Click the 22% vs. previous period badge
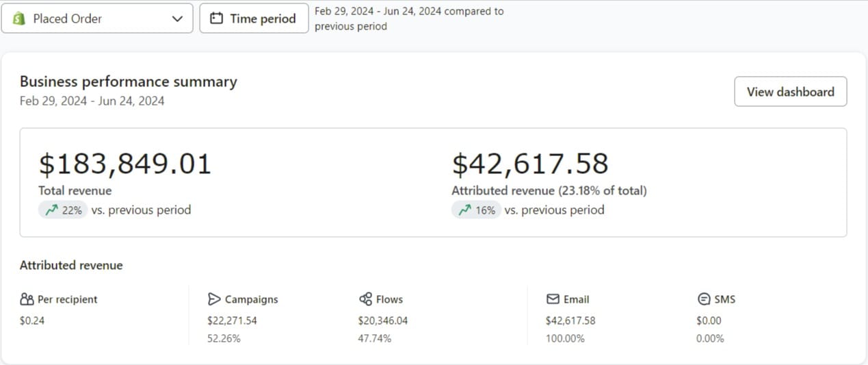The height and width of the screenshot is (365, 868). [x=64, y=210]
